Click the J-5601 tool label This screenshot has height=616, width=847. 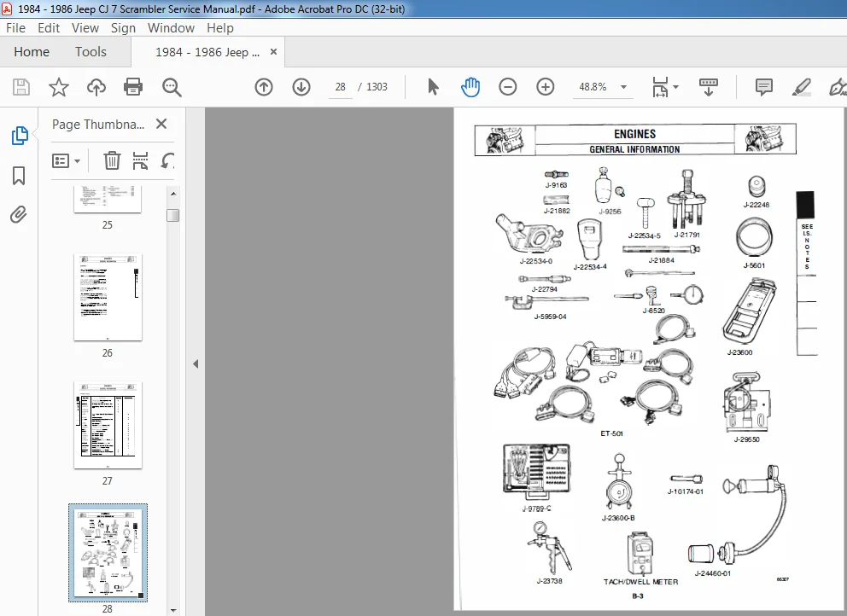(x=754, y=265)
